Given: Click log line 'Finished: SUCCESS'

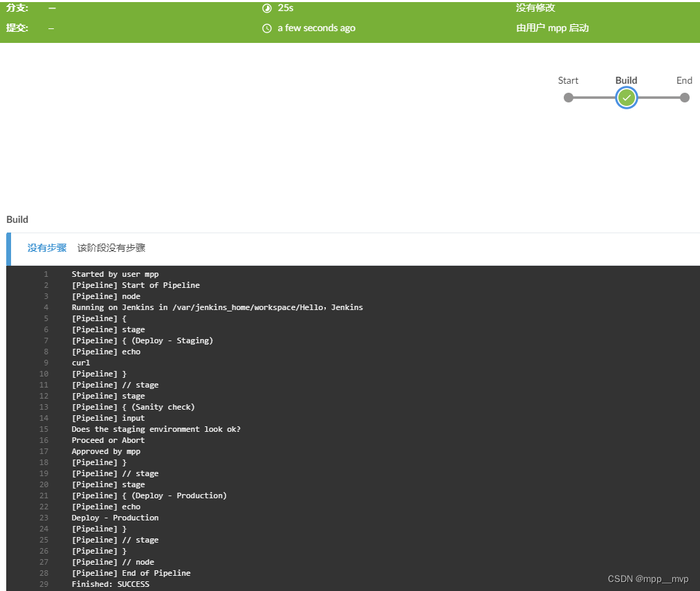Looking at the screenshot, I should pyautogui.click(x=111, y=584).
